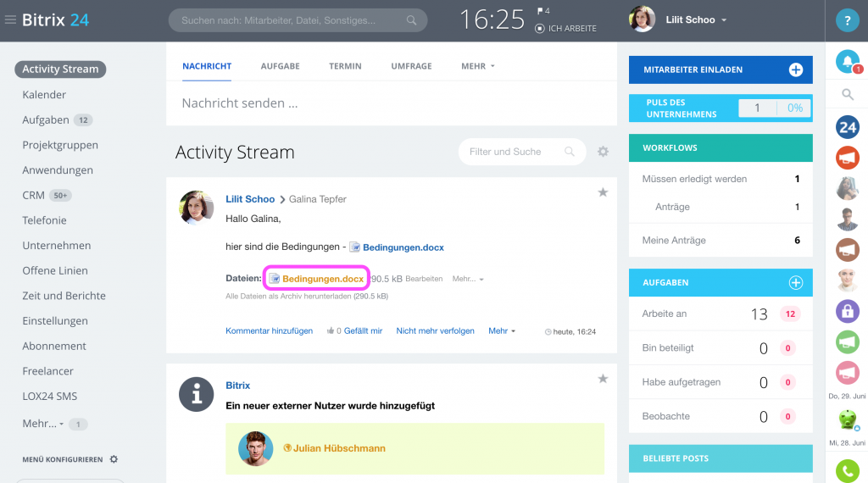
Task: Switch to the Umfrage tab
Action: pyautogui.click(x=411, y=66)
